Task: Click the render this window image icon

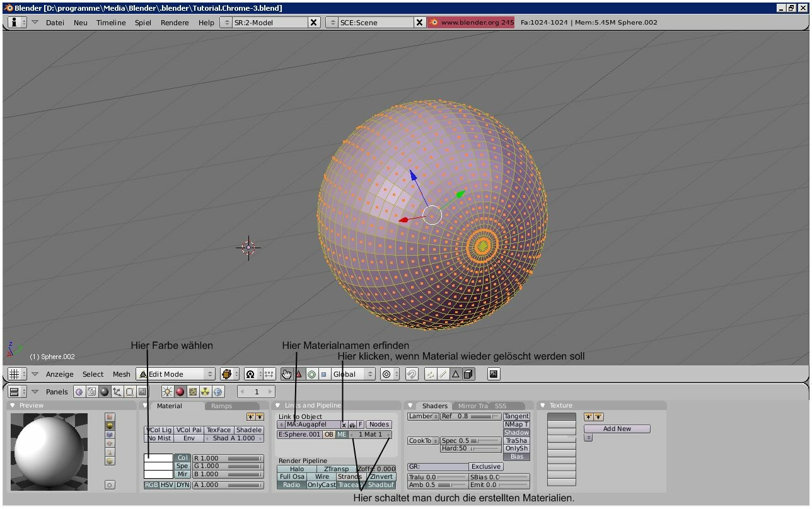Action: pyautogui.click(x=494, y=374)
